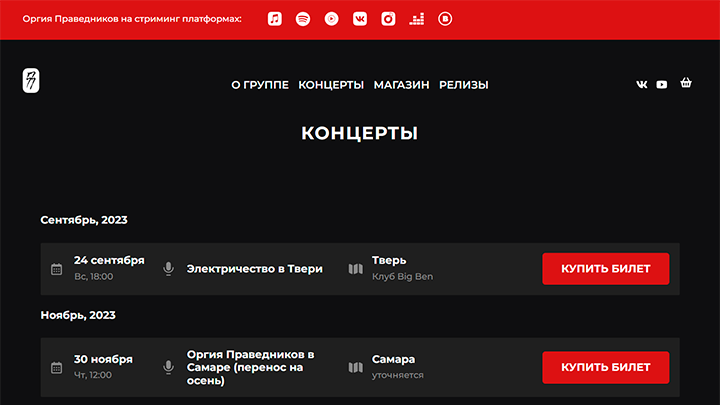Click the Электричество в Твери event title
The image size is (720, 405).
point(254,269)
